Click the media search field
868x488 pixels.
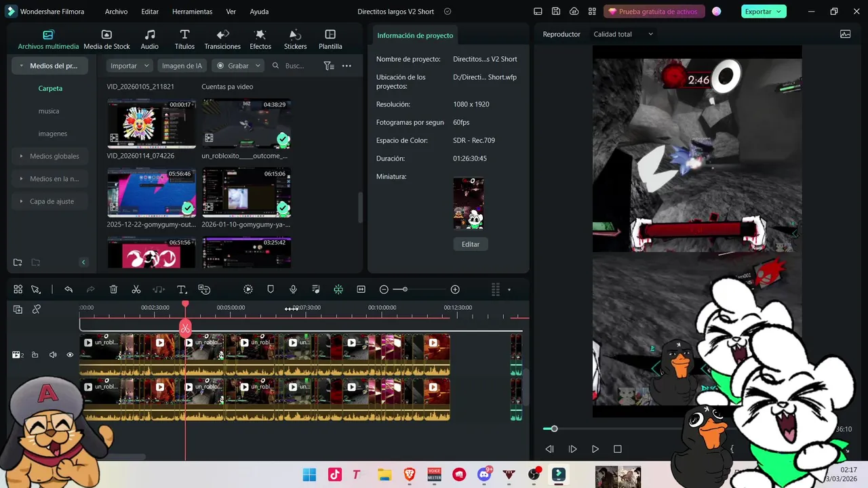click(294, 66)
